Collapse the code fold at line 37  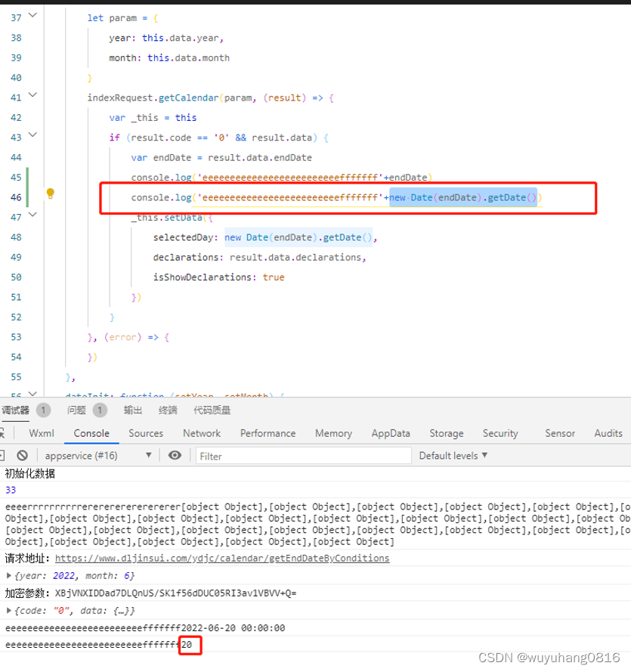coord(32,15)
